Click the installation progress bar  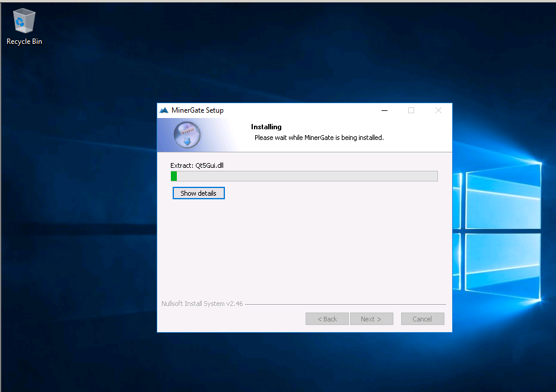coord(304,176)
